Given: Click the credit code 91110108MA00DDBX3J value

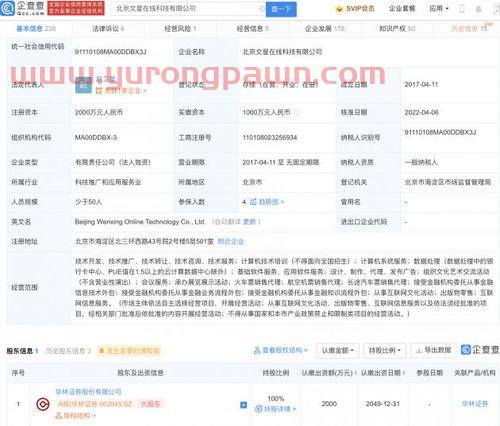Looking at the screenshot, I should click(110, 52).
